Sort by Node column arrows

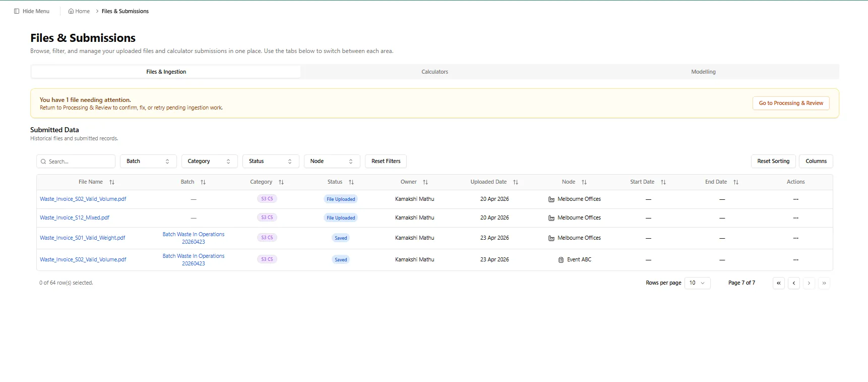(x=584, y=182)
